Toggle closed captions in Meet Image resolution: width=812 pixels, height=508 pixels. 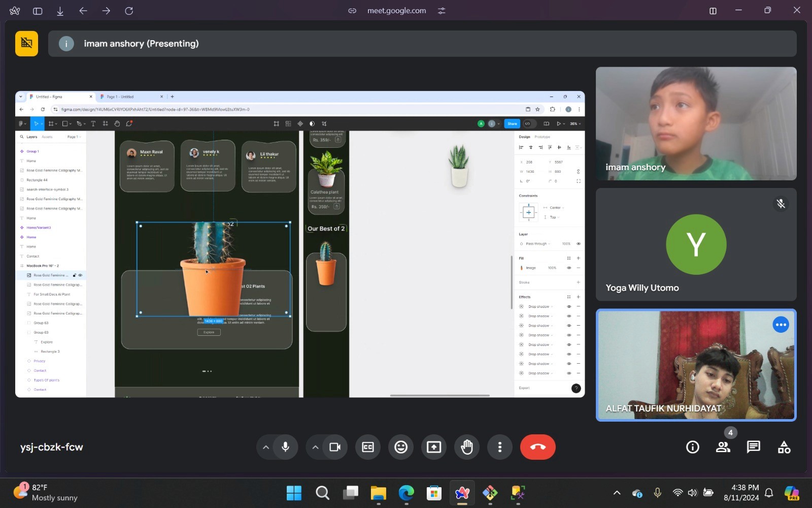(368, 447)
